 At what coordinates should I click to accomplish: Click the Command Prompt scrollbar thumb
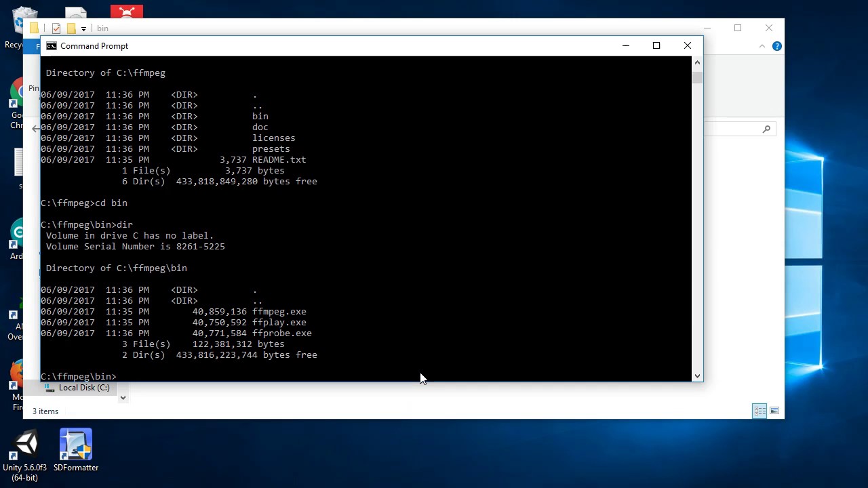coord(697,77)
